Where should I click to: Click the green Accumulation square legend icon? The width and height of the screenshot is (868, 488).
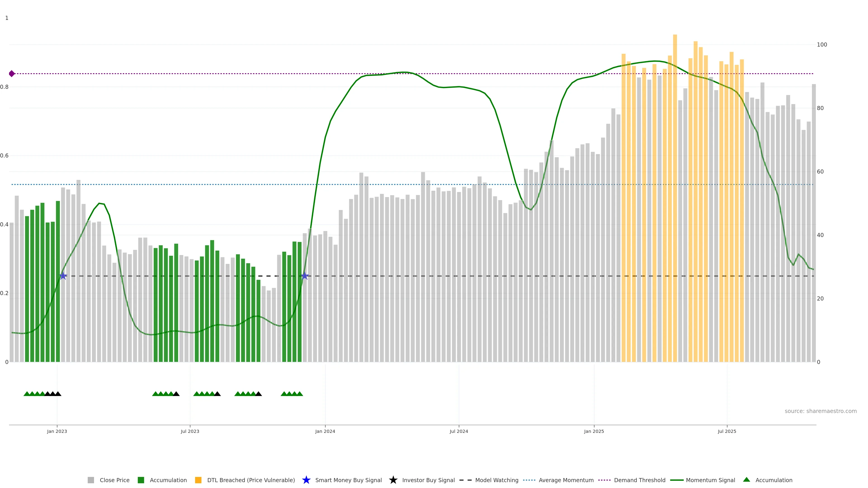click(141, 480)
